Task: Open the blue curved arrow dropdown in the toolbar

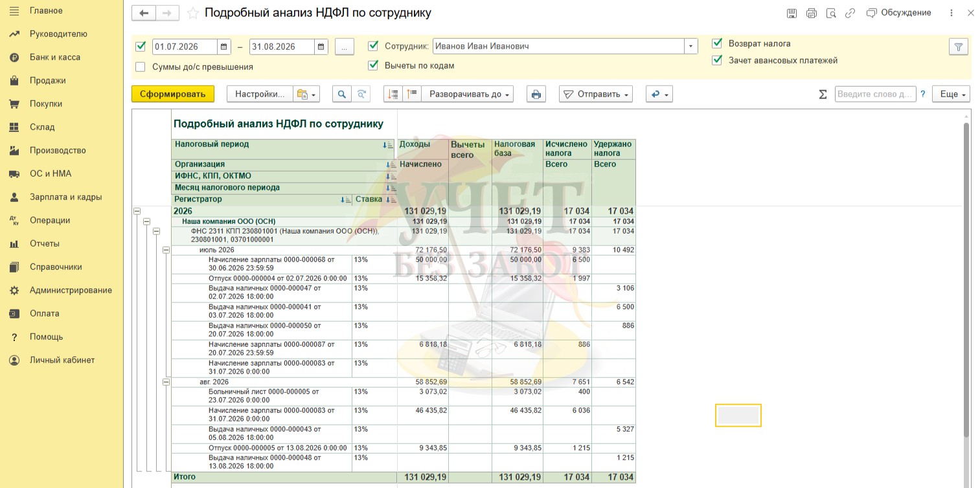Action: coord(659,94)
